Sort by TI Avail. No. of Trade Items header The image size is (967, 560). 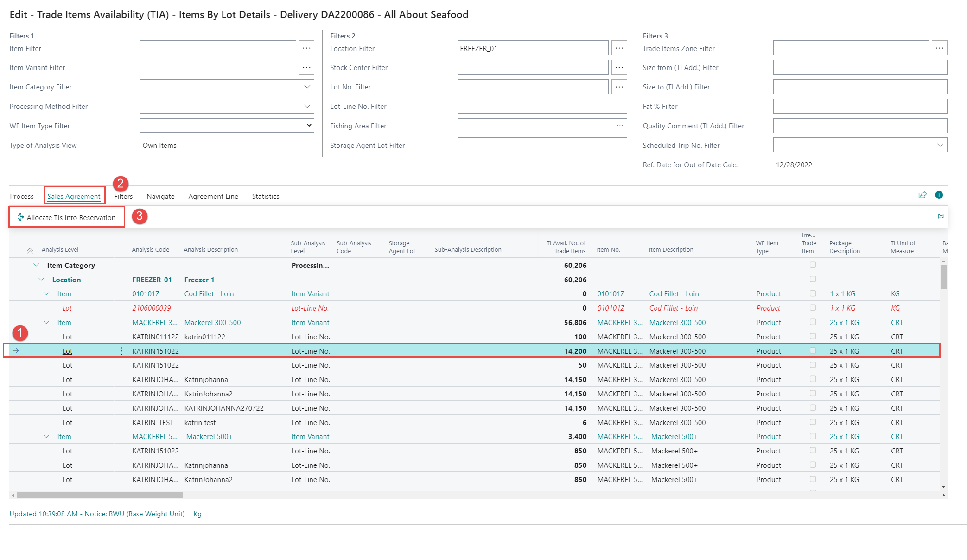(566, 247)
